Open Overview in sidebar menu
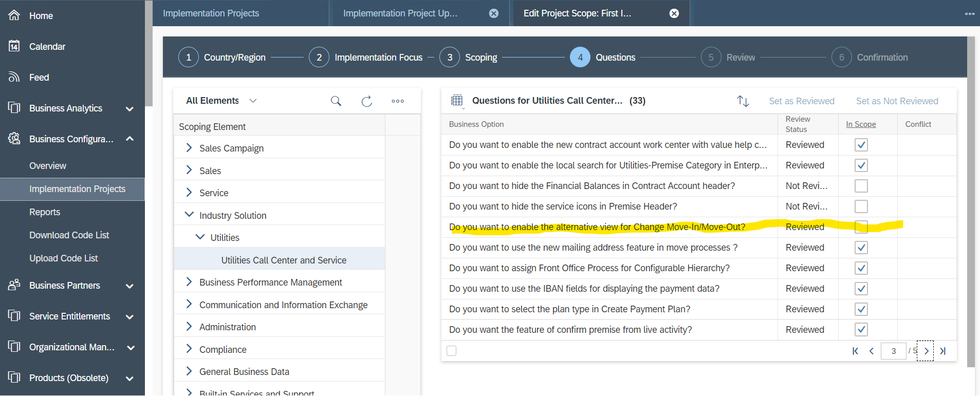Viewport: 980px width, 396px height. (48, 166)
